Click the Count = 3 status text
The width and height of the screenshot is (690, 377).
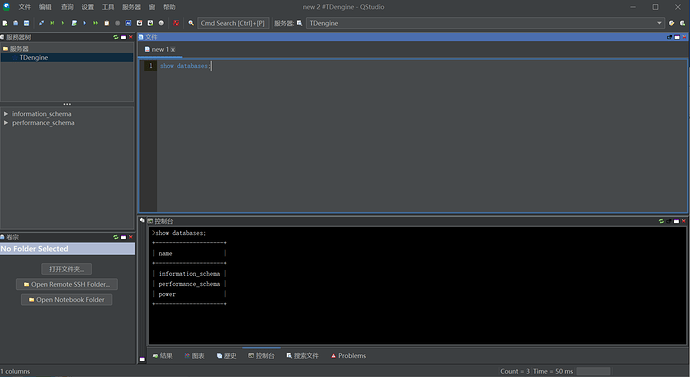[x=515, y=371]
